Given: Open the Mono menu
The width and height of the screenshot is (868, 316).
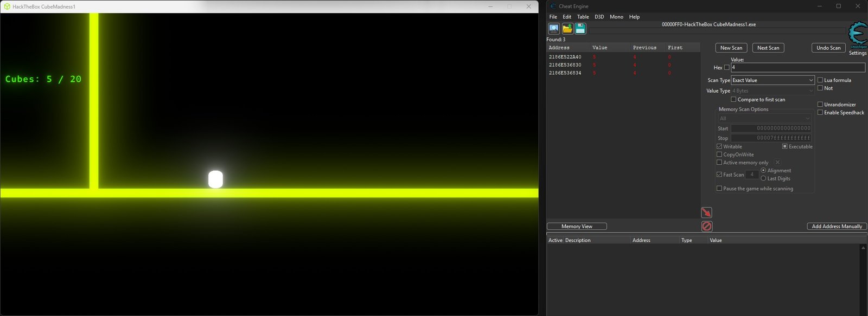Looking at the screenshot, I should point(616,17).
